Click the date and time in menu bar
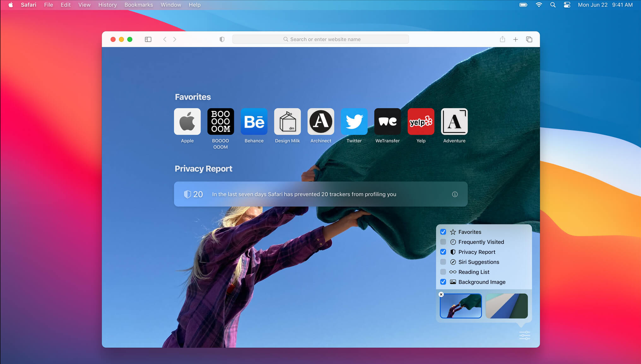 (605, 5)
